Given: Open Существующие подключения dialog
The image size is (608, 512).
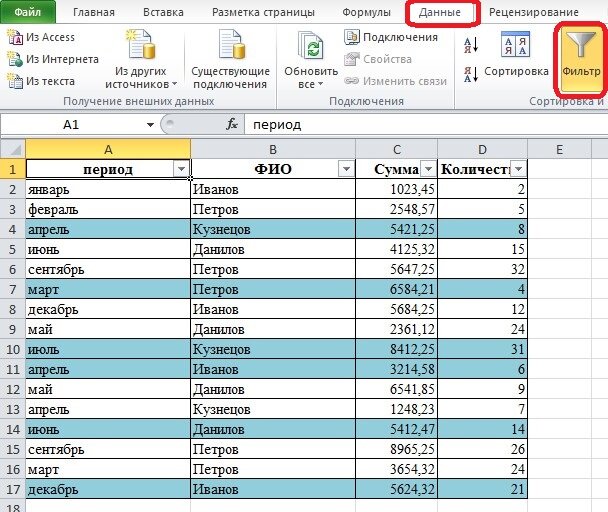Looking at the screenshot, I should [x=230, y=59].
